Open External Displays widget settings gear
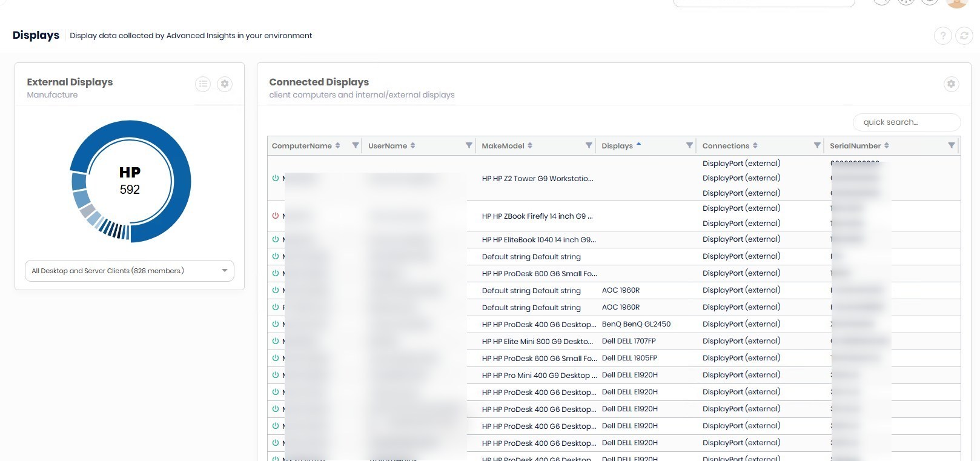Screen dimensions: 980x461 225,84
